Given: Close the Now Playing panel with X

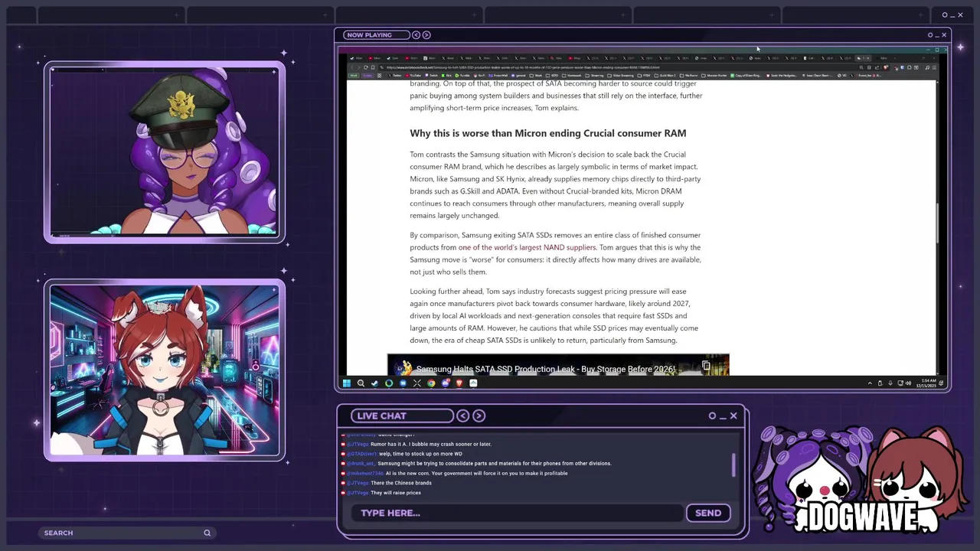Looking at the screenshot, I should 944,34.
